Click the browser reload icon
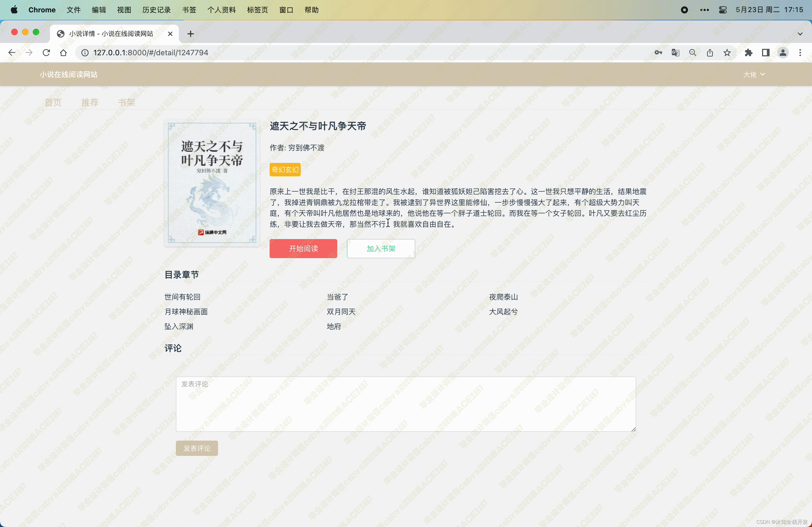This screenshot has height=527, width=812. 46,53
